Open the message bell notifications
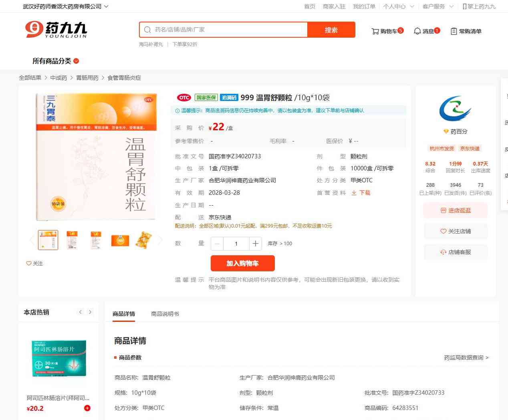Screen dimensions: 508x420 pos(417,31)
